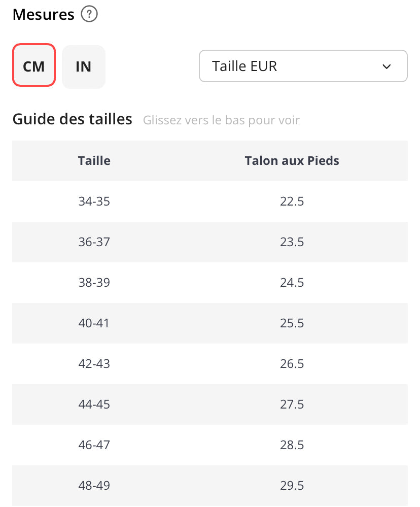Click the chevron on Taille EUR selector
The width and height of the screenshot is (420, 507).
click(x=387, y=66)
